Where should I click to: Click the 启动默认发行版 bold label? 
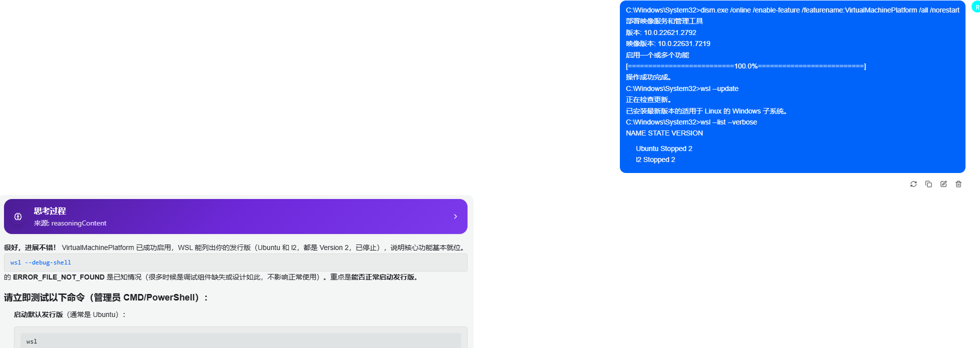(x=38, y=314)
